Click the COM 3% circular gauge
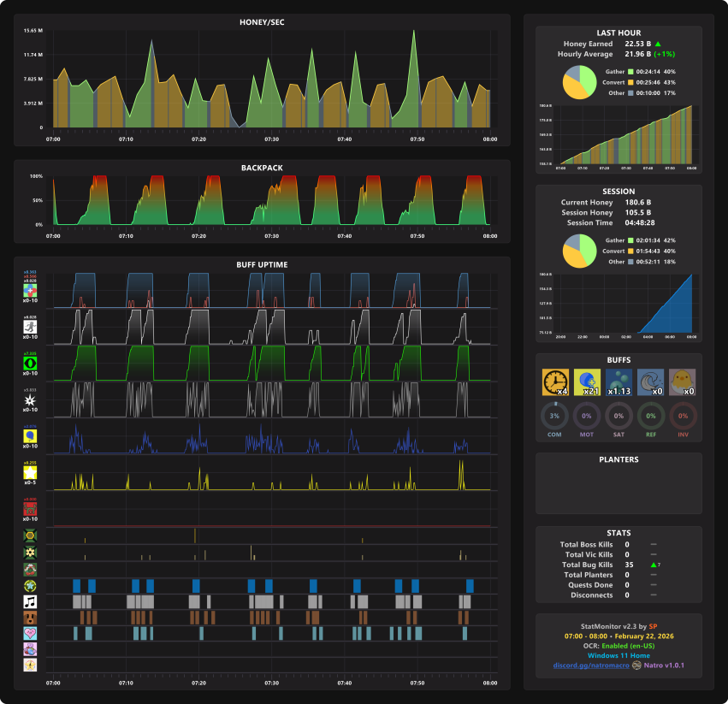This screenshot has width=728, height=704. coord(554,416)
